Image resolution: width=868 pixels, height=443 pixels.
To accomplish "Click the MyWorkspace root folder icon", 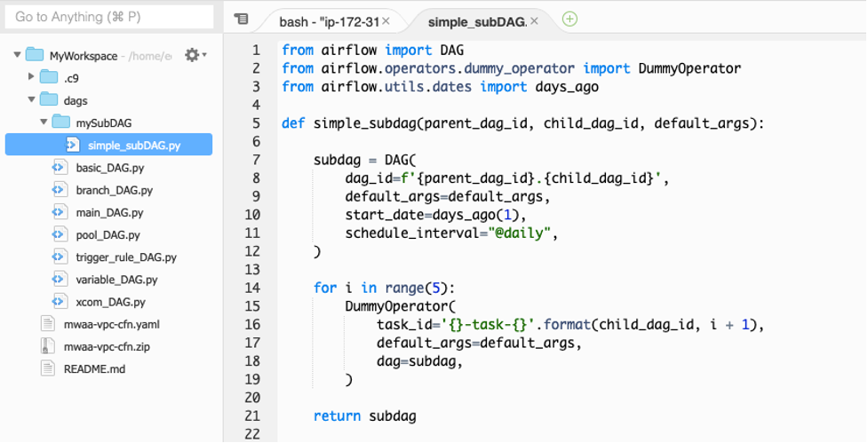I will point(35,55).
